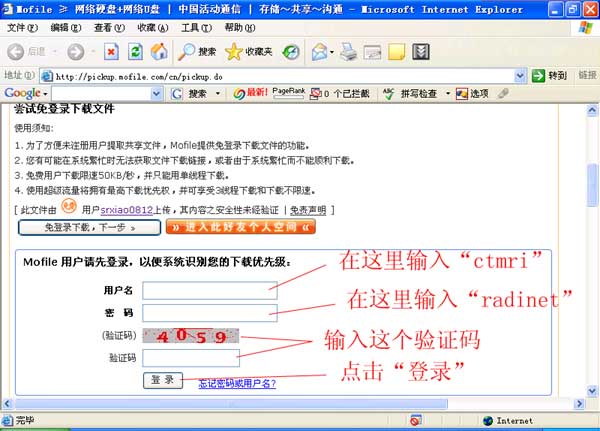Open the Google search box dropdown
The height and width of the screenshot is (431, 600).
(156, 93)
